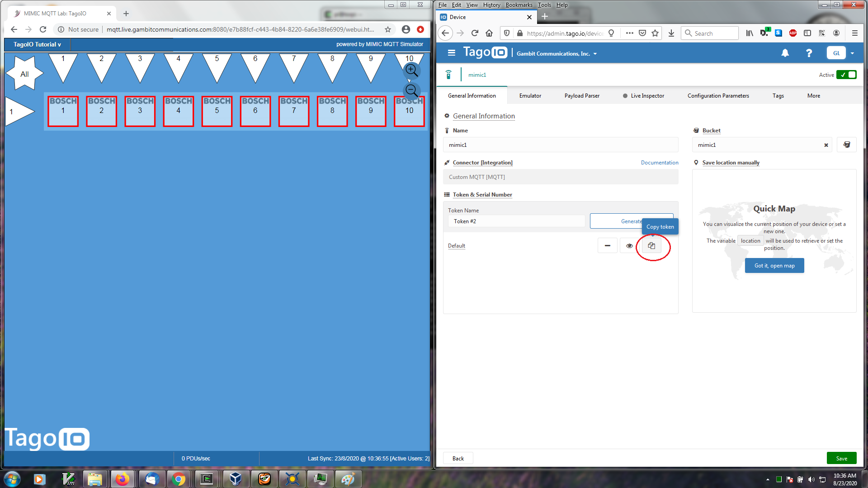The height and width of the screenshot is (488, 868).
Task: Toggle the device Active switch
Action: (846, 75)
